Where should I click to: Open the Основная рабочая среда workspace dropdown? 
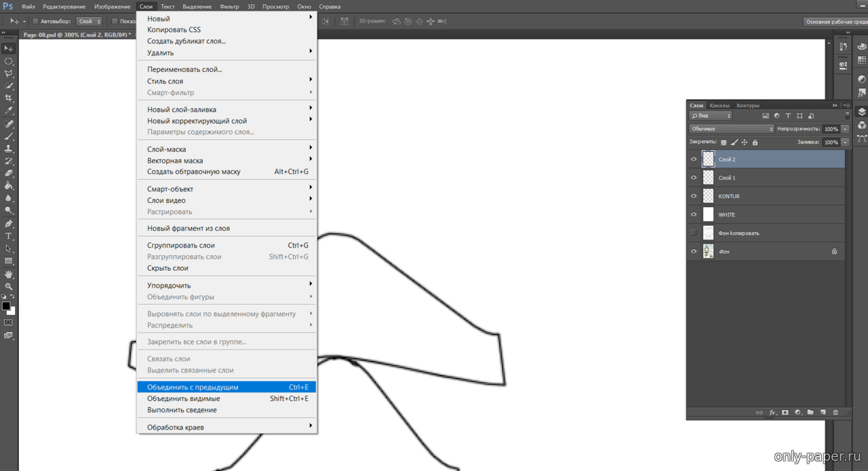(835, 22)
